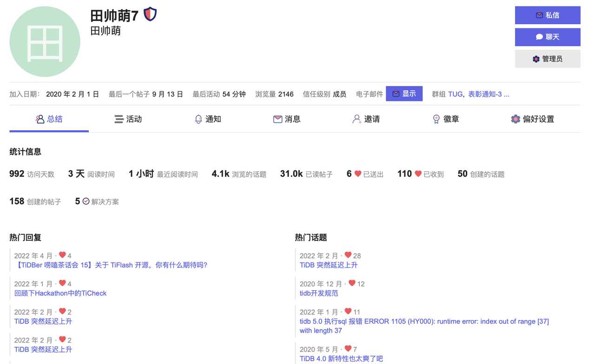
Task: Open the 管理员 admin button
Action: pyautogui.click(x=548, y=59)
